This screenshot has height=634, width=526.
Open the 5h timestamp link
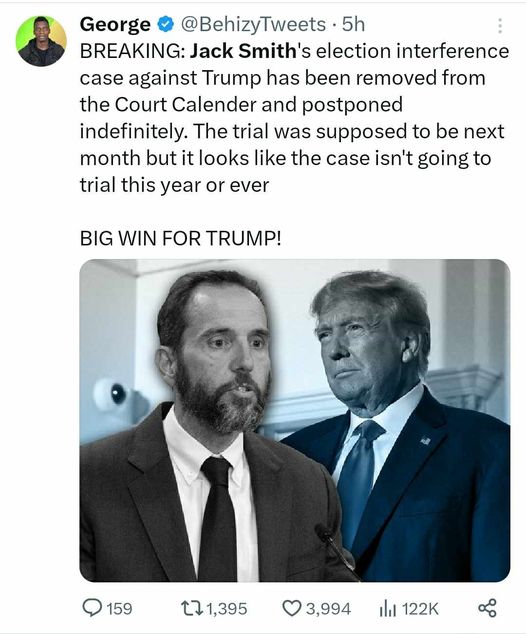click(x=353, y=25)
